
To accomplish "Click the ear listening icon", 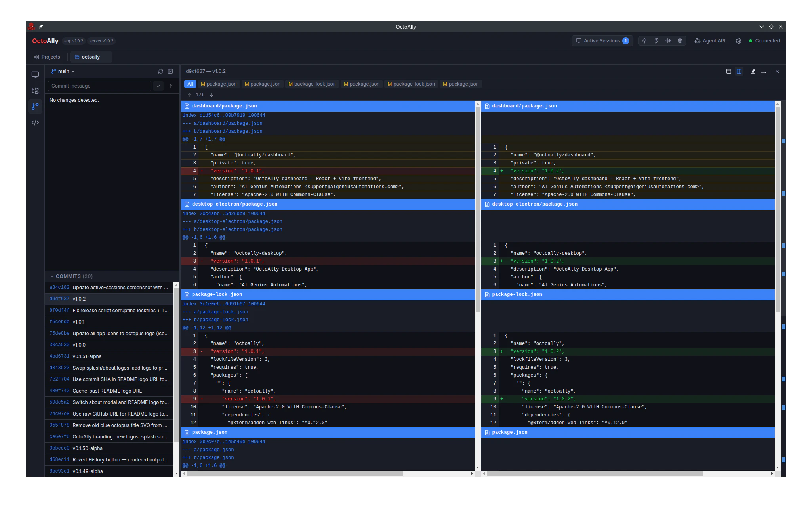I will click(x=656, y=41).
